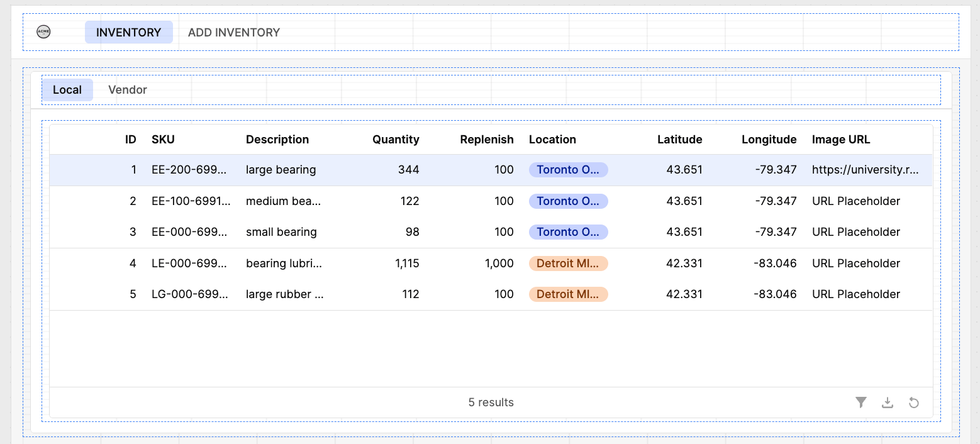This screenshot has height=444, width=980.
Task: Click the Detroit tag in bearing lubricant row
Action: (x=569, y=264)
